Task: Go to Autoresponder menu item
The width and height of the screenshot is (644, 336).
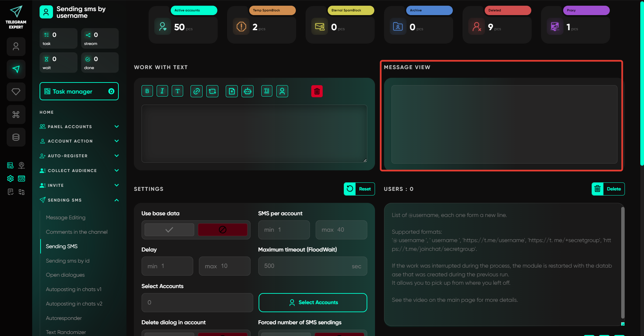Action: click(x=64, y=318)
